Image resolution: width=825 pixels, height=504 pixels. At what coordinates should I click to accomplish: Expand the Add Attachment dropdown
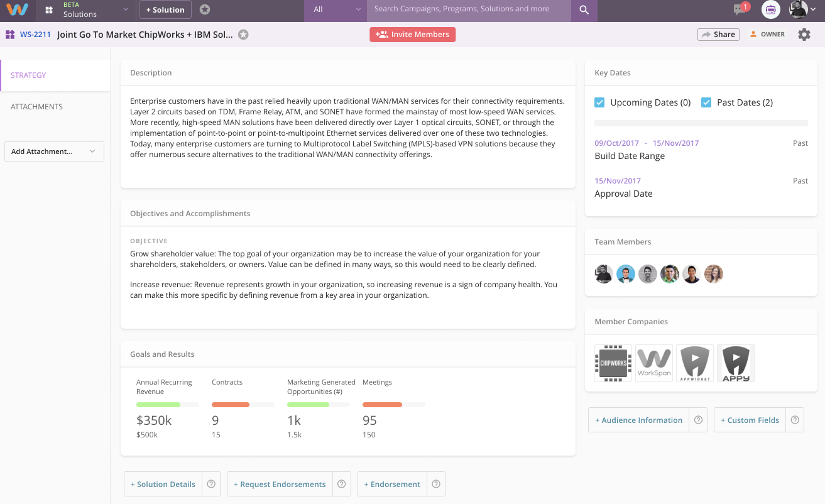54,151
